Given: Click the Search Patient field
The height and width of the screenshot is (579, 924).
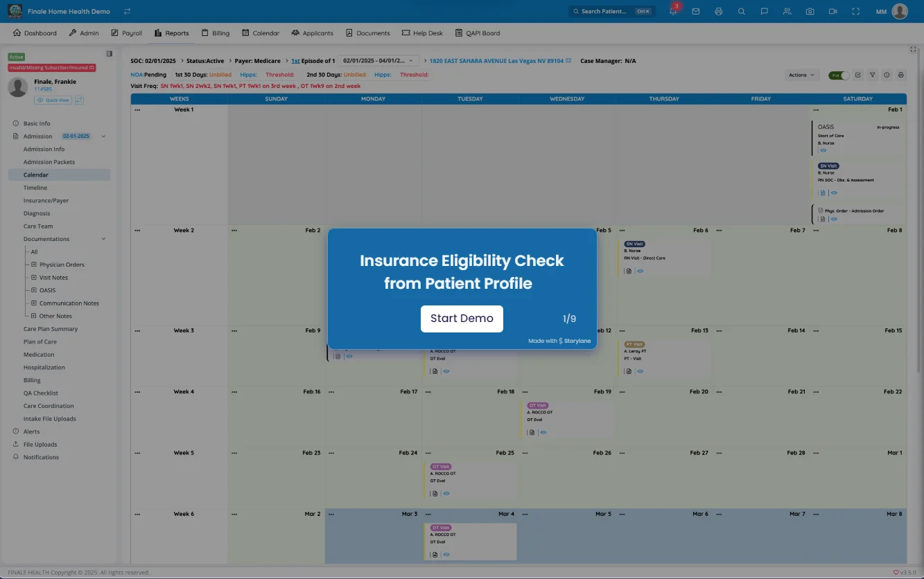Looking at the screenshot, I should (610, 12).
